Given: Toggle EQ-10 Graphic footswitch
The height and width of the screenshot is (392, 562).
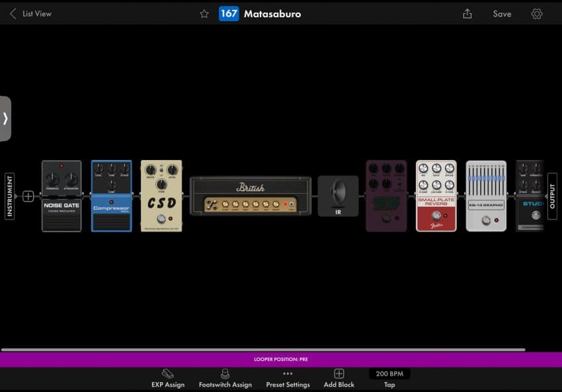Looking at the screenshot, I should [x=486, y=220].
